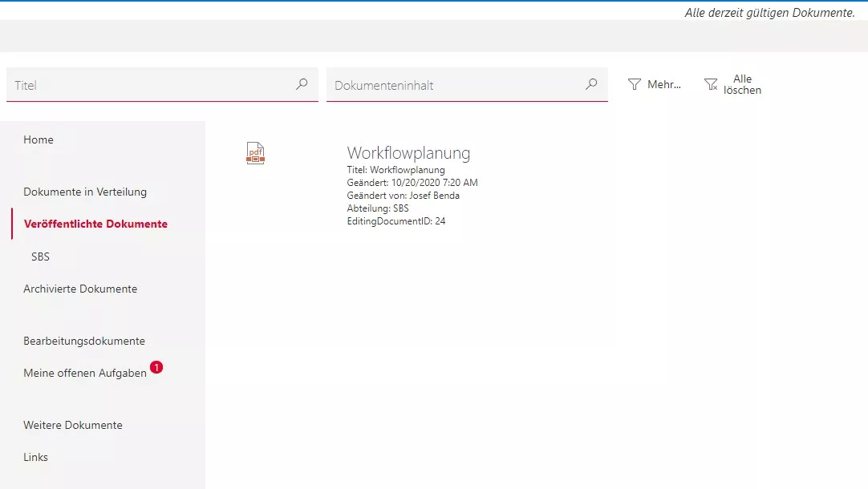This screenshot has height=489, width=868.
Task: View Meine offenen Aufgaben
Action: (x=85, y=372)
